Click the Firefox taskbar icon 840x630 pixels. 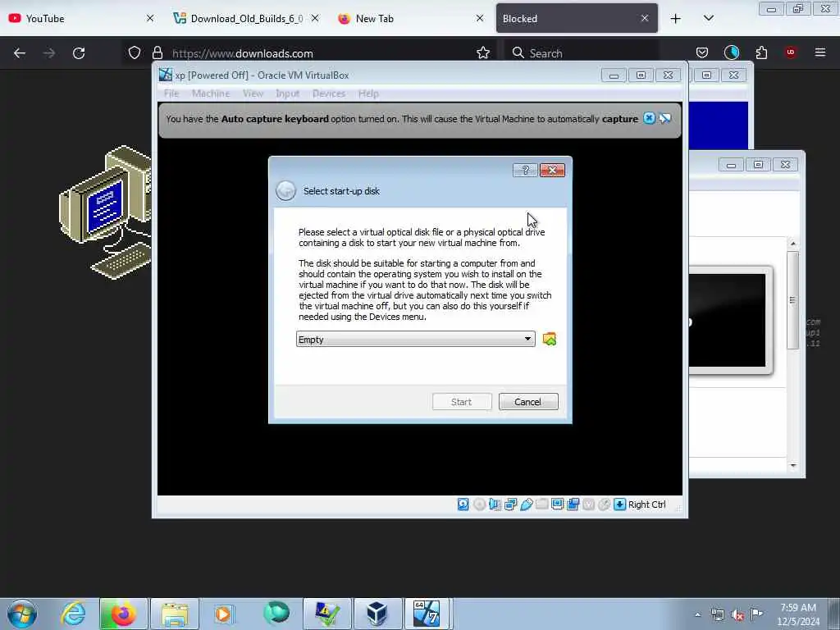(123, 614)
